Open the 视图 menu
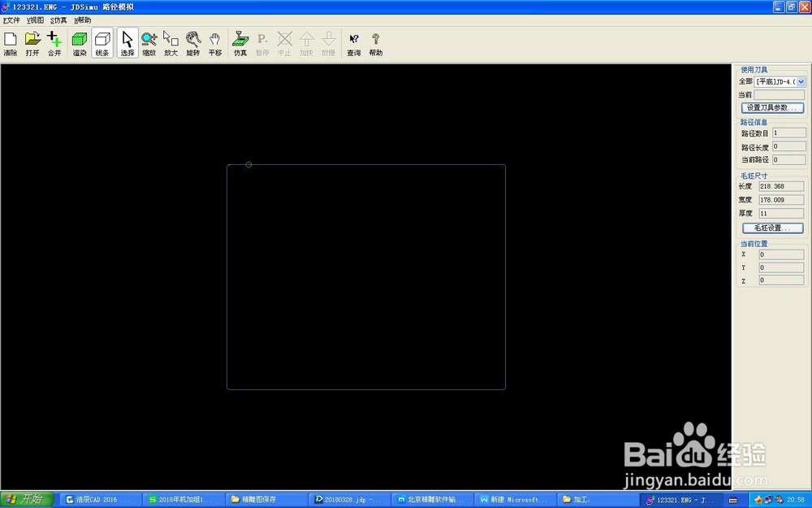 35,20
